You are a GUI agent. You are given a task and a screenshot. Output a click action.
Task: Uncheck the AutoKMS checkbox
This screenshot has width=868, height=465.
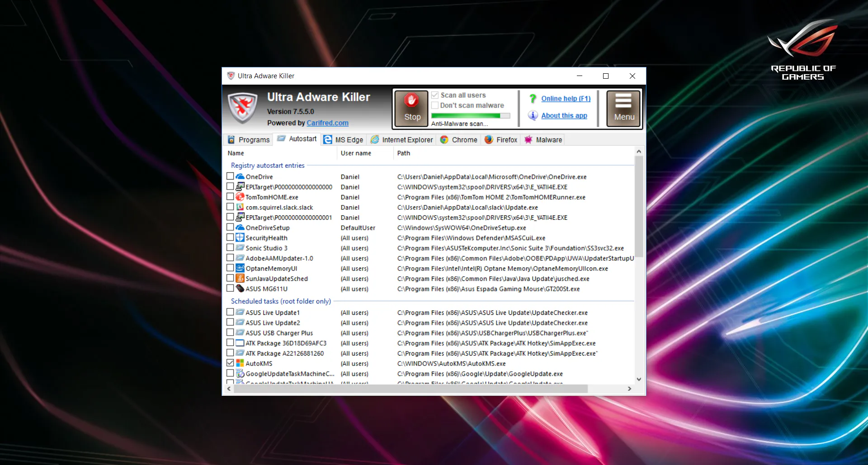pos(230,363)
